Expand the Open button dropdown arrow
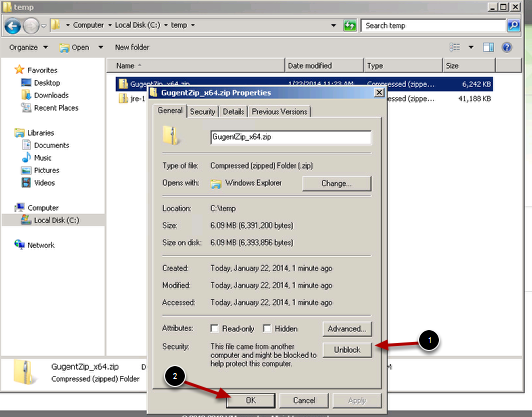 (101, 47)
